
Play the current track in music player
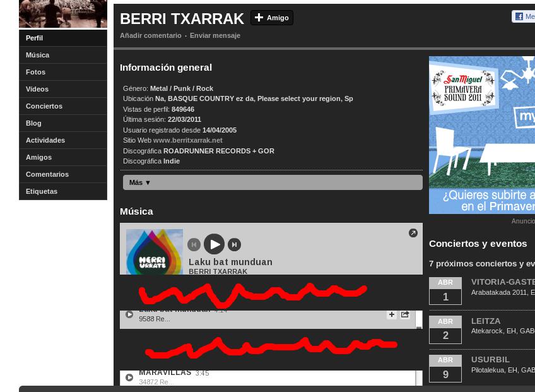click(214, 244)
